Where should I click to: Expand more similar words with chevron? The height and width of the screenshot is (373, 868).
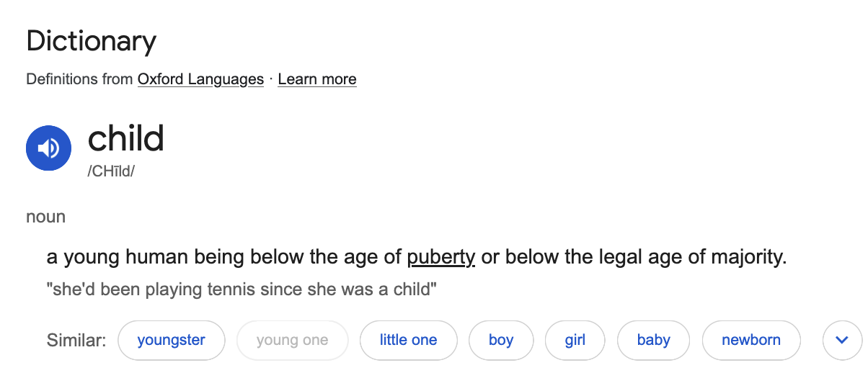[x=842, y=340]
